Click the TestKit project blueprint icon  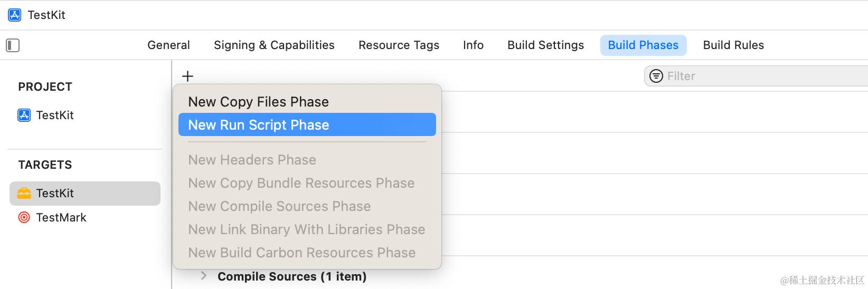[24, 115]
